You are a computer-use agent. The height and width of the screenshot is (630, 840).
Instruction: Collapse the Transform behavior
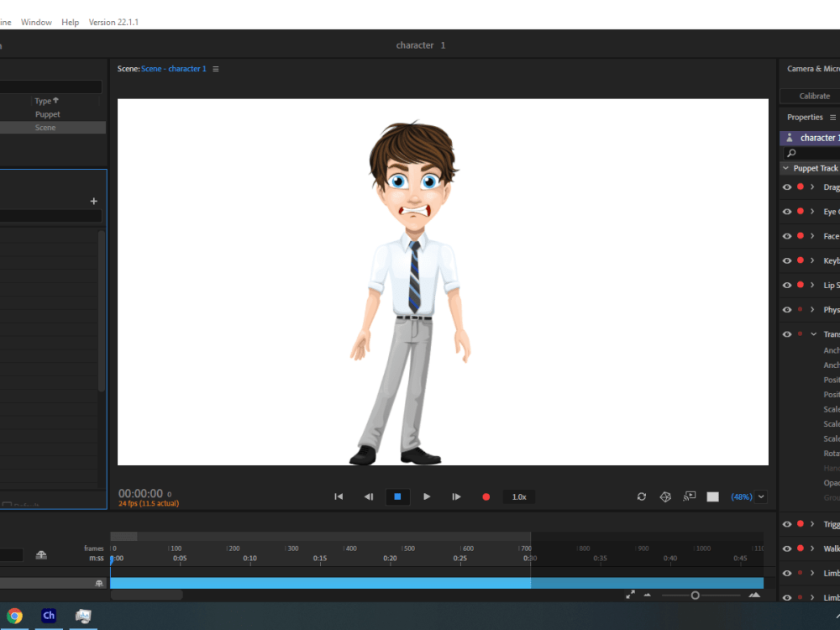tap(814, 334)
